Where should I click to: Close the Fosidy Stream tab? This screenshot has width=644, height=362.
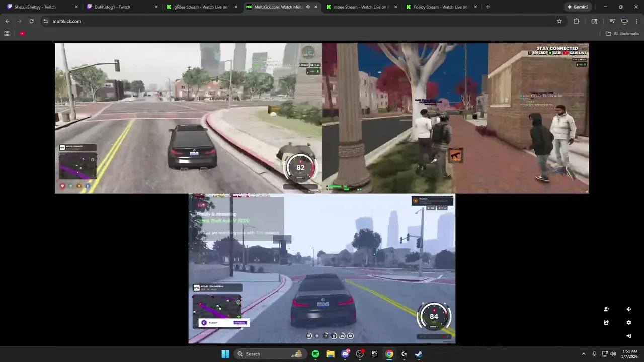[x=475, y=7]
